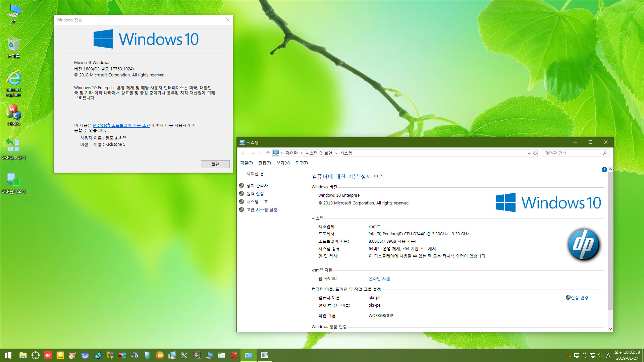644x362 pixels.
Task: Switch to the System window taskbar button
Action: (249, 355)
